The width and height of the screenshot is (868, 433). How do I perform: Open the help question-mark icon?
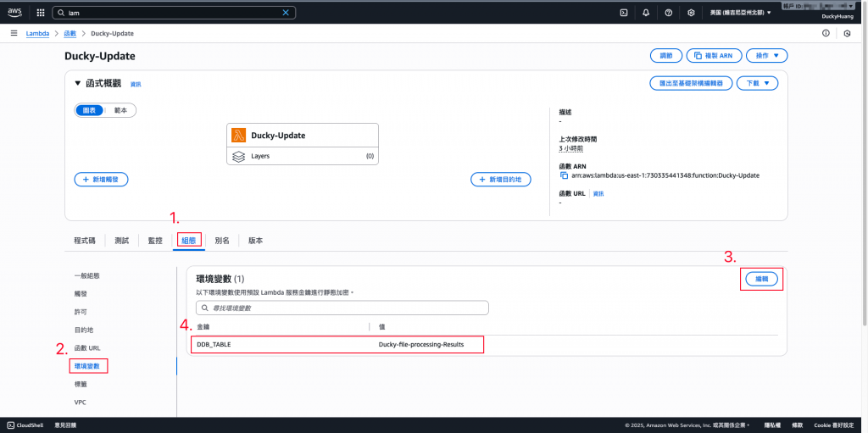668,12
